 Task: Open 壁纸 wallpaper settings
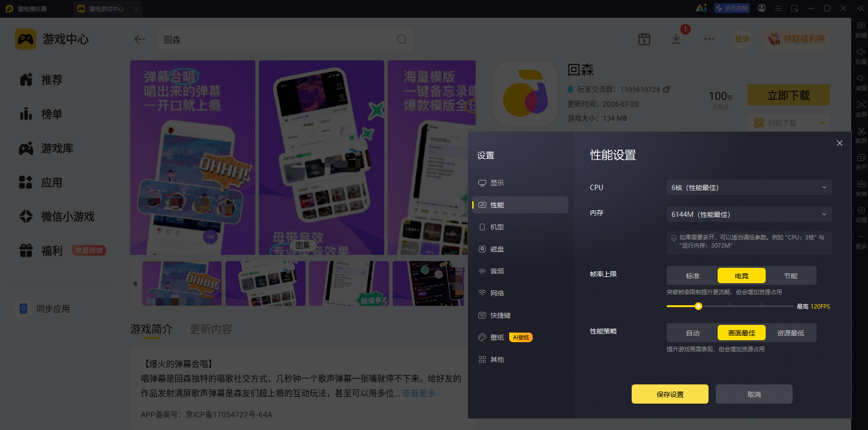click(491, 337)
